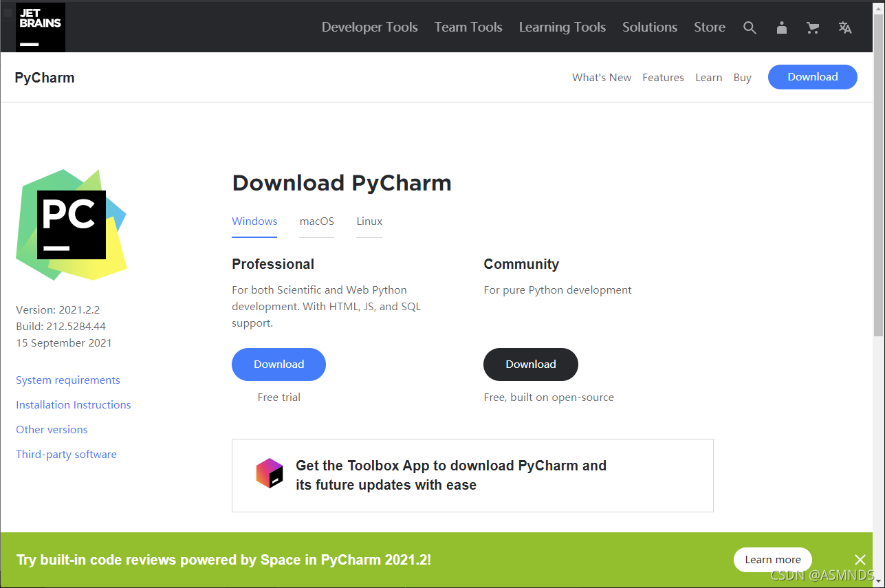Click the Free, built on open-source caption
The image size is (885, 588).
(549, 398)
